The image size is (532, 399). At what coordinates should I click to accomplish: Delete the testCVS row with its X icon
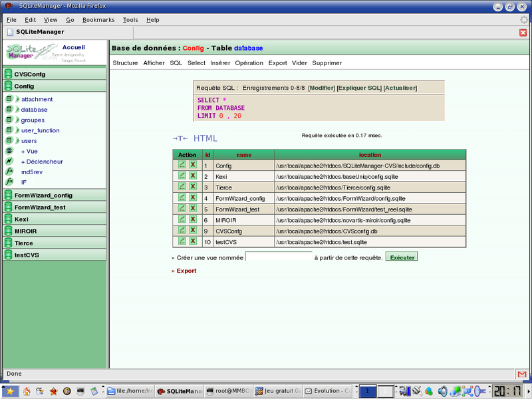tap(193, 242)
